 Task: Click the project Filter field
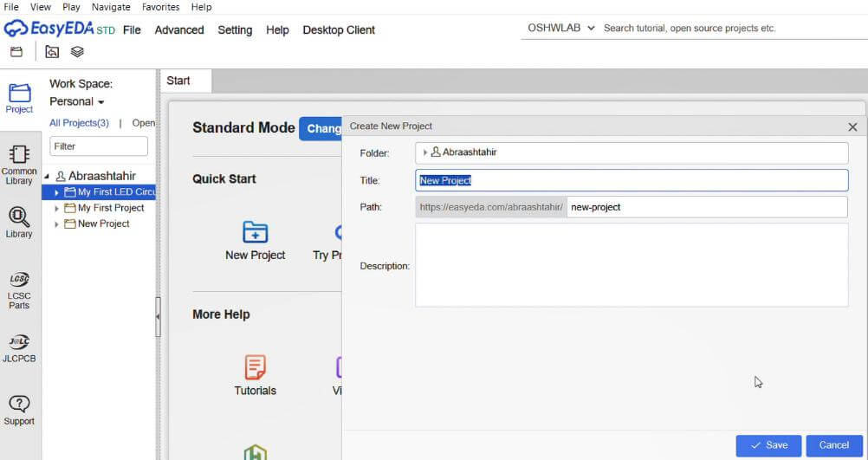pos(99,146)
